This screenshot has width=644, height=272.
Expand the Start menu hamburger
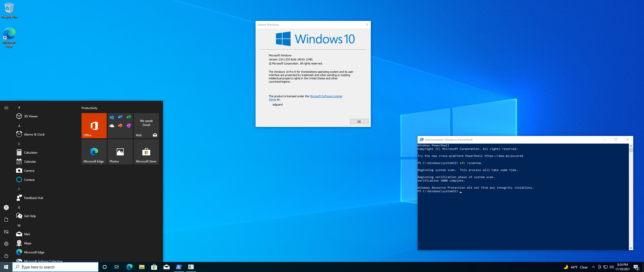point(6,108)
